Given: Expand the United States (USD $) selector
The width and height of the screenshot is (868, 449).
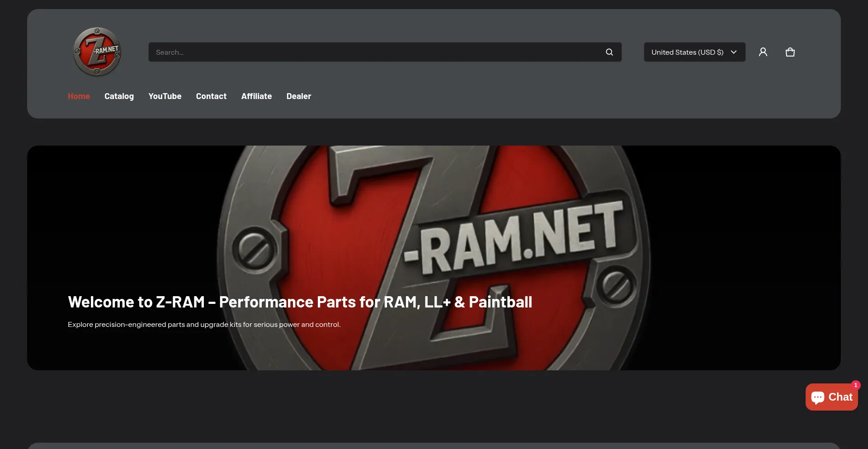Looking at the screenshot, I should [694, 52].
